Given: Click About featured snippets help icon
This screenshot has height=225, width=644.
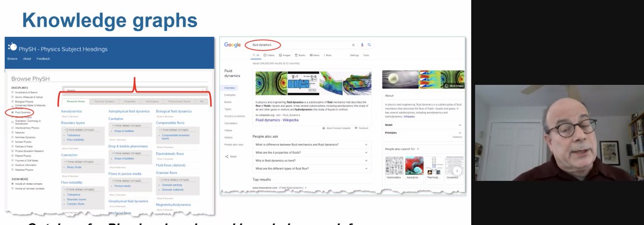Looking at the screenshot, I should [x=324, y=128].
